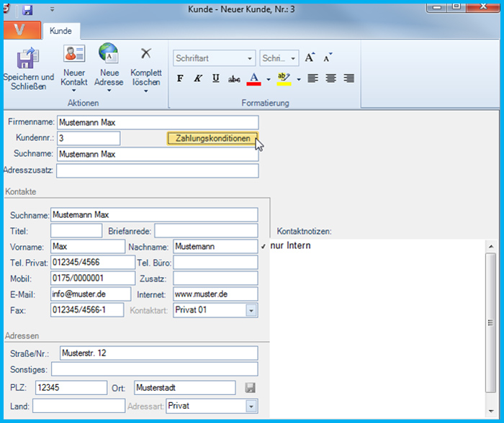Click the Kundennr. field

point(89,138)
